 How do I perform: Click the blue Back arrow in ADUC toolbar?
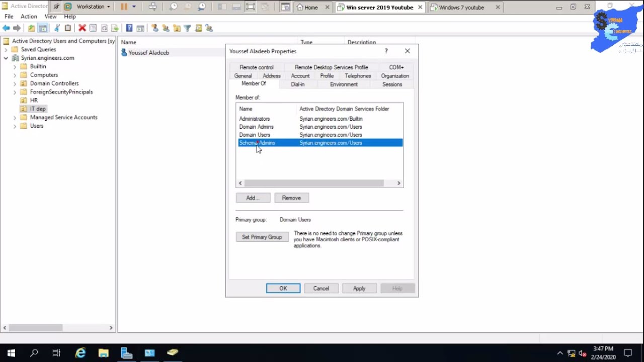7,28
